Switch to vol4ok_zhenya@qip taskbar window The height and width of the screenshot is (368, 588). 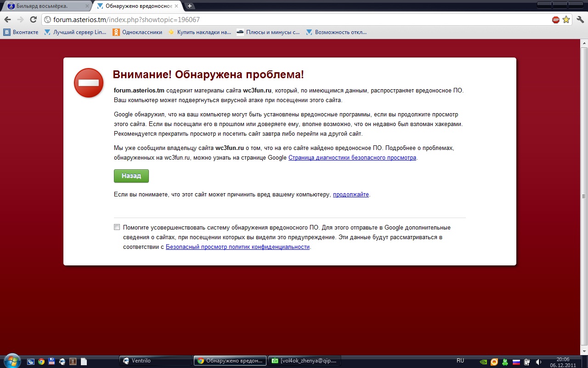click(x=305, y=361)
